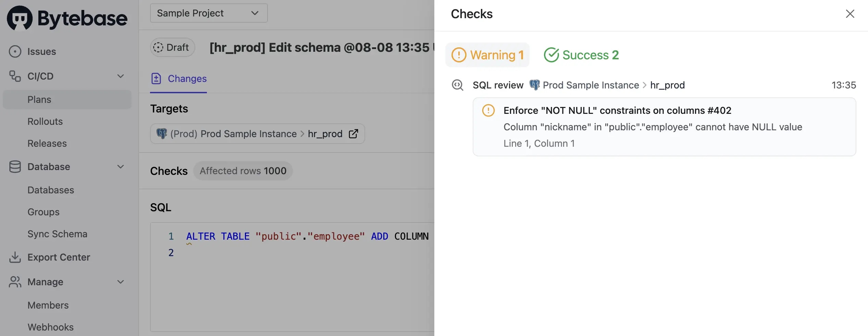The image size is (868, 336).
Task: Click the SQL review magnifier icon
Action: 458,85
